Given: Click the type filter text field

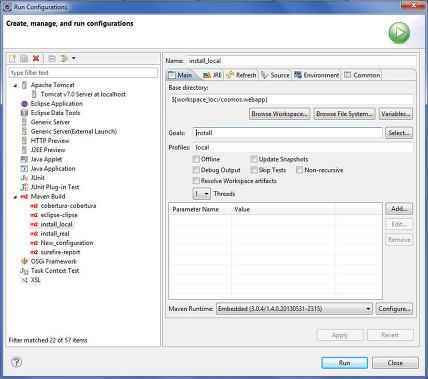Looking at the screenshot, I should point(83,73).
